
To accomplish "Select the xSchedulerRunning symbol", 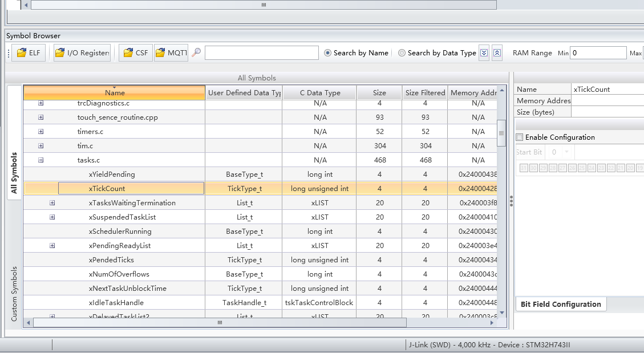I will (x=120, y=232).
